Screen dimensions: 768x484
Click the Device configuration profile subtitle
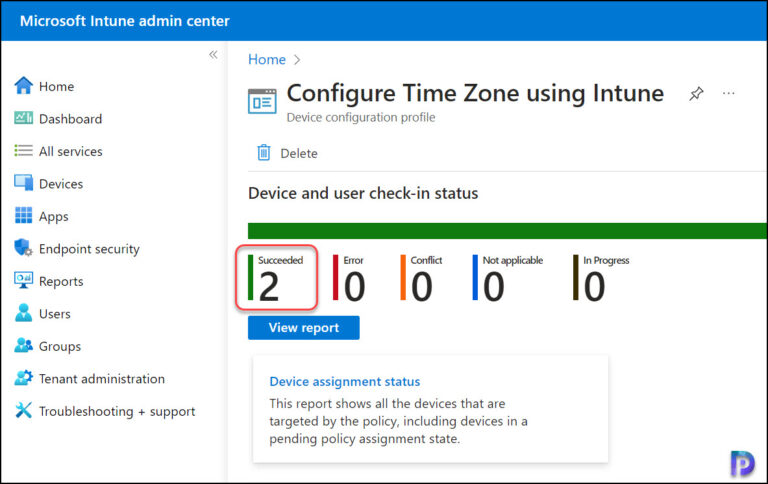[x=361, y=118]
